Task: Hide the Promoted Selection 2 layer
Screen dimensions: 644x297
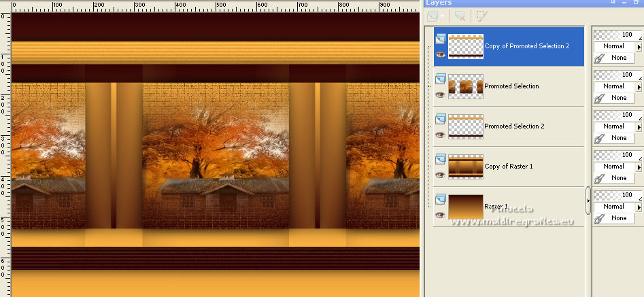Action: click(x=440, y=135)
